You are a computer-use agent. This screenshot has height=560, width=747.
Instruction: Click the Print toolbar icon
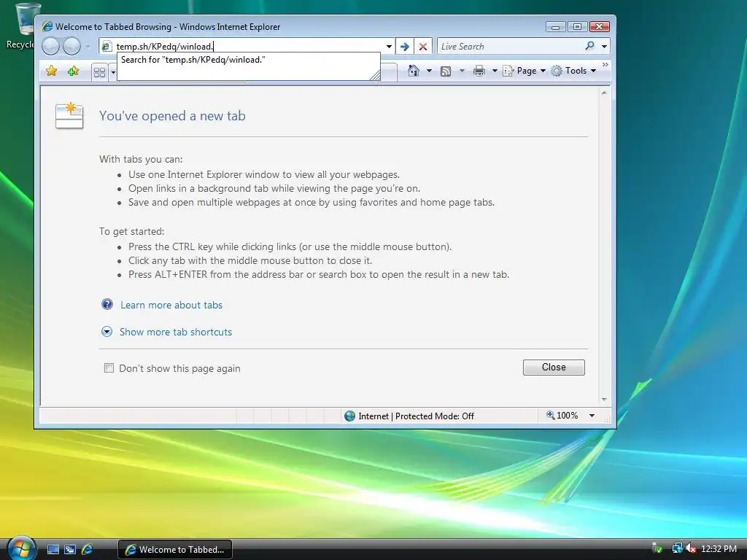pos(479,71)
